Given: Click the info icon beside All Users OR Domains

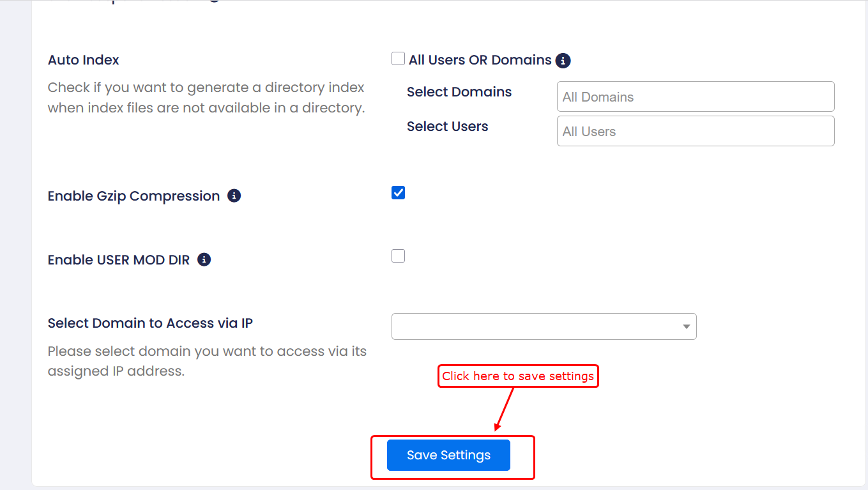Looking at the screenshot, I should tap(563, 61).
